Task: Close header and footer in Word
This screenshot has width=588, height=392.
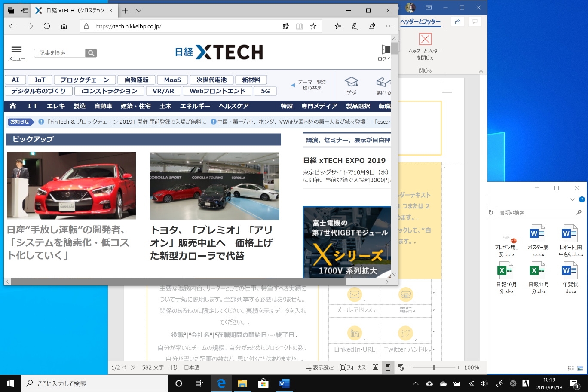Action: (x=425, y=46)
